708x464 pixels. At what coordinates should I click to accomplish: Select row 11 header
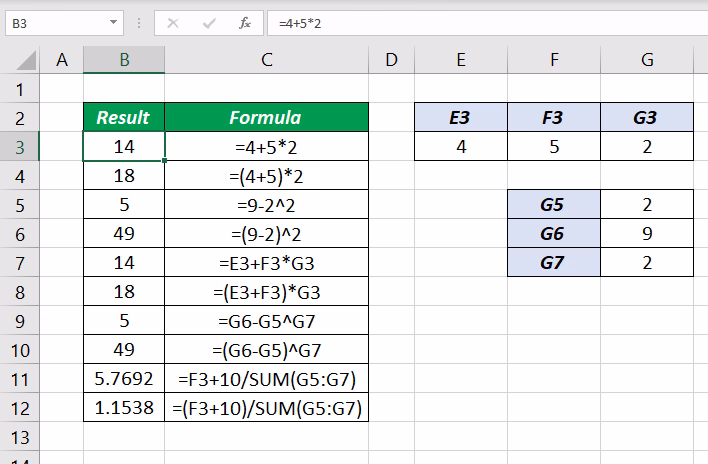(x=19, y=379)
